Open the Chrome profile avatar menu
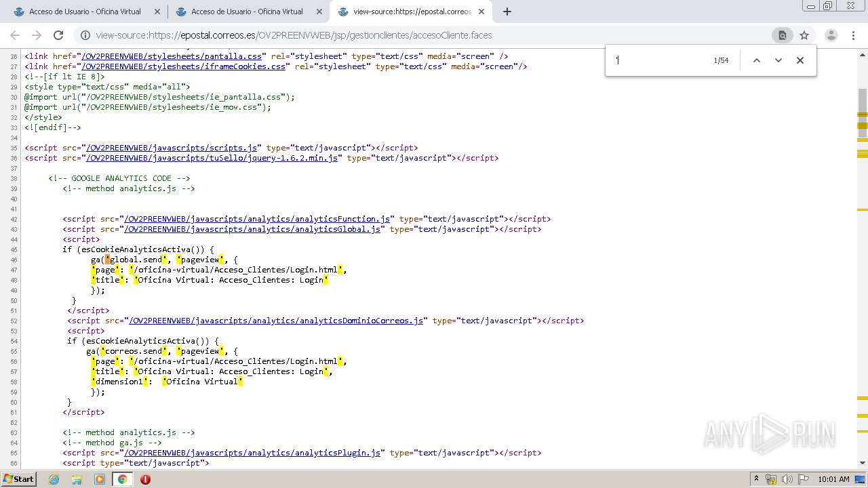Image resolution: width=868 pixels, height=488 pixels. point(831,35)
